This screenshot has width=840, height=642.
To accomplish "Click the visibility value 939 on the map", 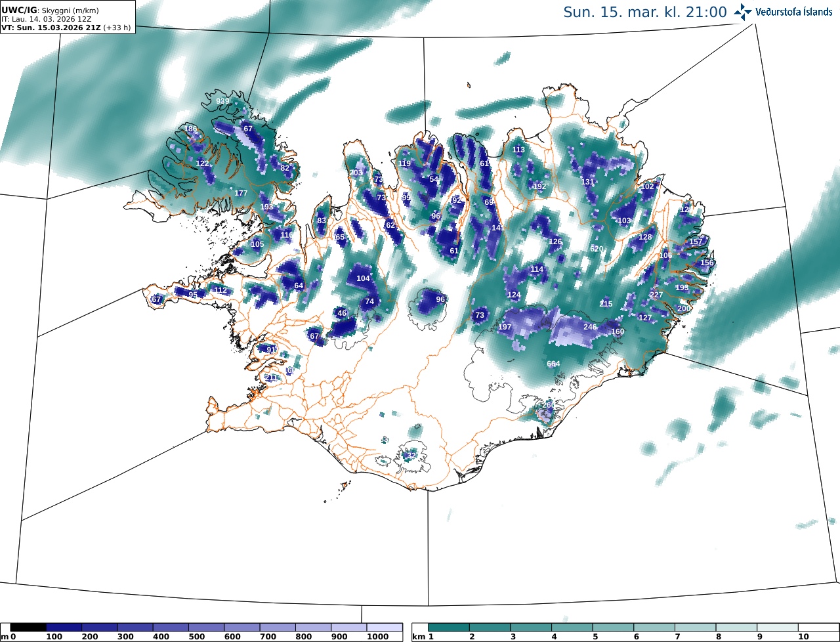I will click(x=222, y=101).
